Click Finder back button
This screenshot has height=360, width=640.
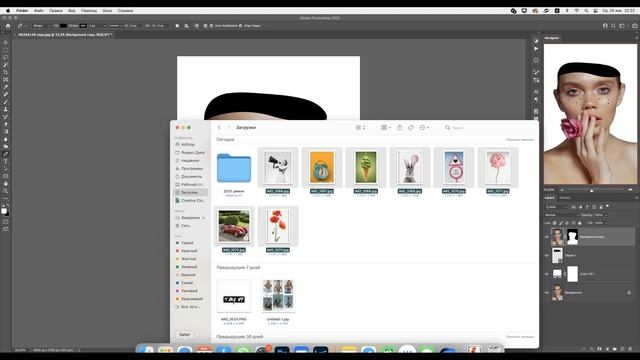coord(219,127)
